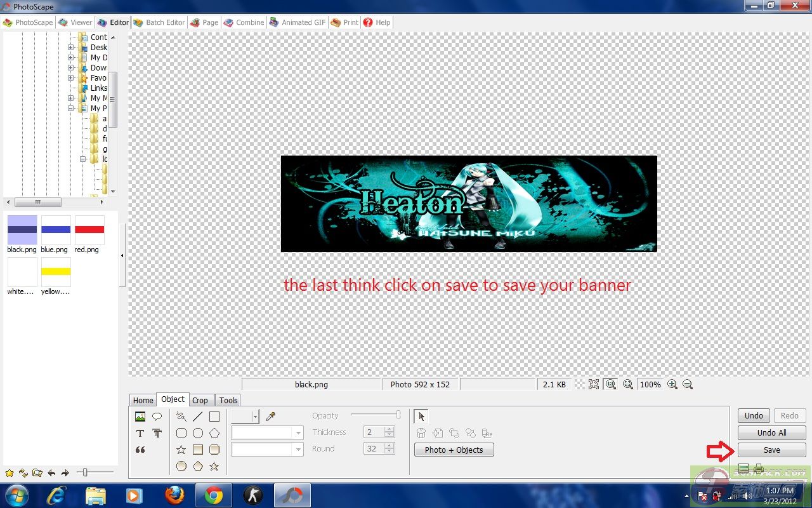Image resolution: width=812 pixels, height=508 pixels.
Task: Collapse the My Pictures folder node
Action: 71,109
